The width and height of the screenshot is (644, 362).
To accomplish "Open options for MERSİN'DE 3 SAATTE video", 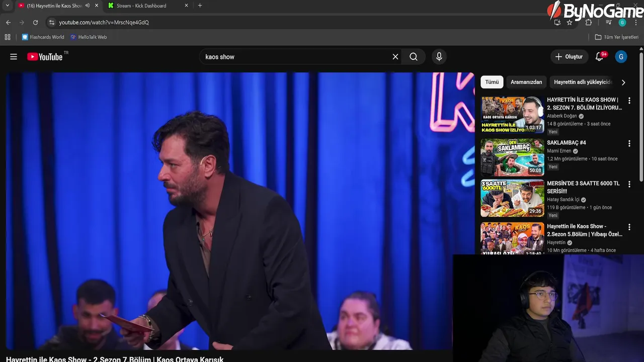I will (629, 184).
